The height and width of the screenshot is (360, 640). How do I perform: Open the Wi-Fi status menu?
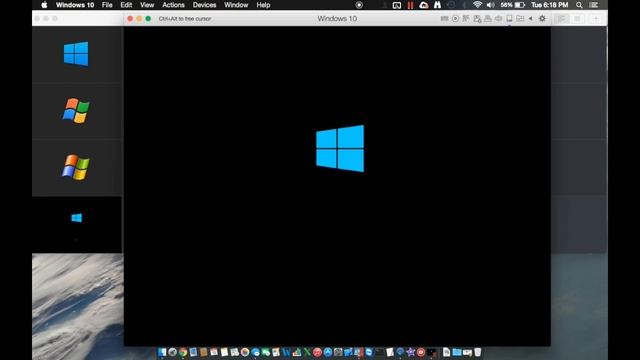tap(477, 5)
